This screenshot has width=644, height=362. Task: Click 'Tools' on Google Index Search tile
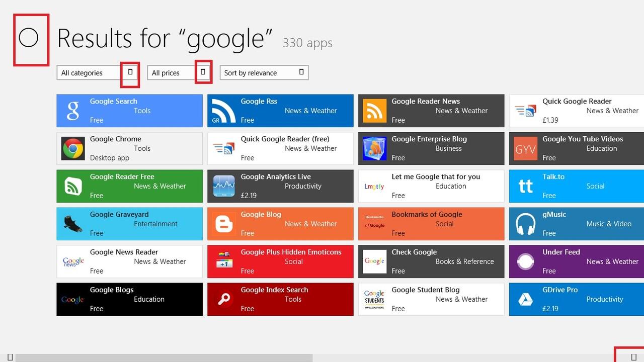pos(293,299)
